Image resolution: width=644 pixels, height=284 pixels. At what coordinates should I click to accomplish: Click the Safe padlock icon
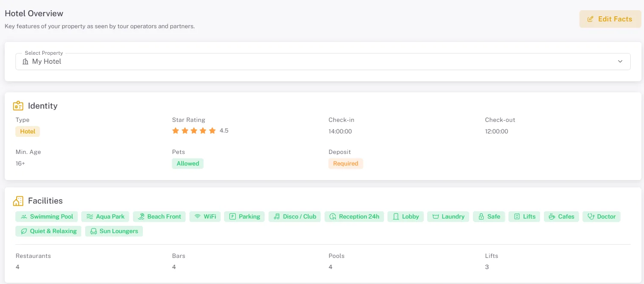[x=481, y=217]
